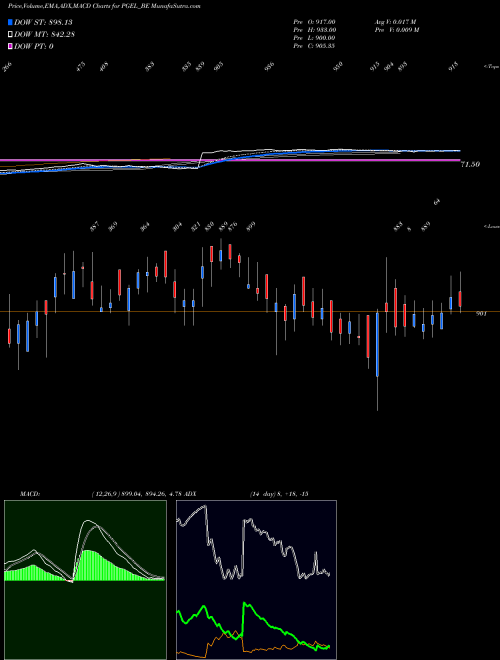Click the Pre C close price value
Screen dimensions: 500x660
314,46
